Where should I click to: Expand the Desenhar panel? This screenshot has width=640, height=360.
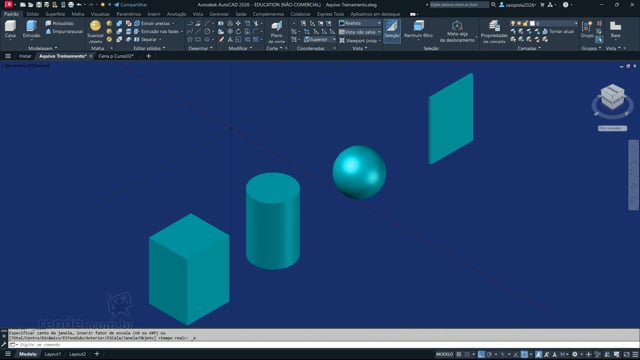click(200, 48)
